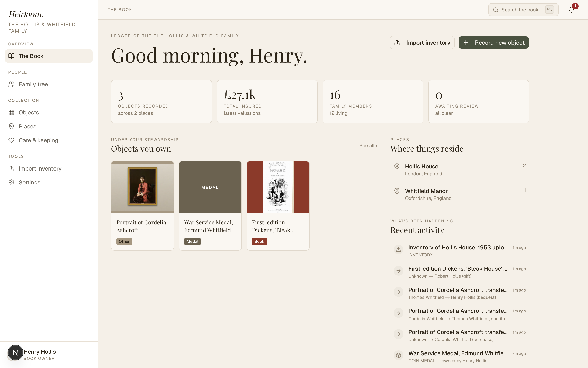This screenshot has height=368, width=588.
Task: Open Portrait of Cordelia Ashcroft thumbnail
Action: coord(142,187)
